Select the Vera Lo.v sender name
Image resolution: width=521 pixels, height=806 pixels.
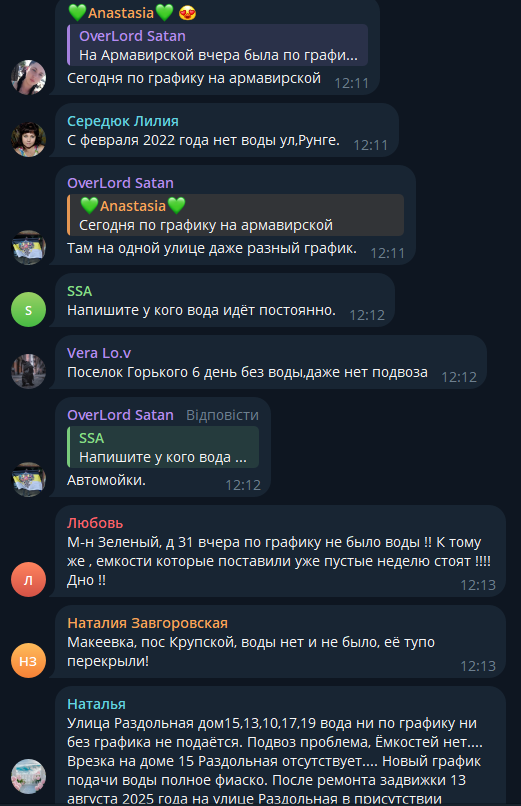click(99, 353)
